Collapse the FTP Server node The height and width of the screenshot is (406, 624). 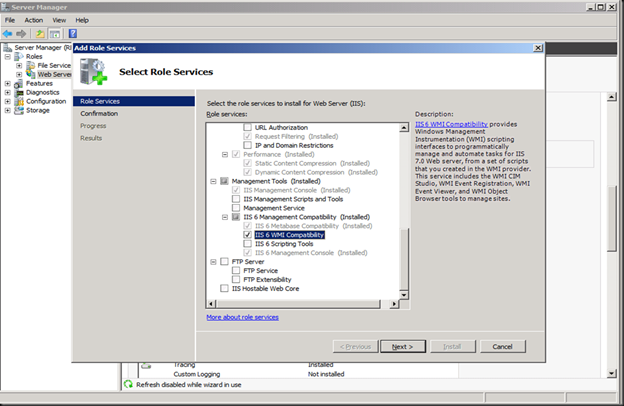213,262
